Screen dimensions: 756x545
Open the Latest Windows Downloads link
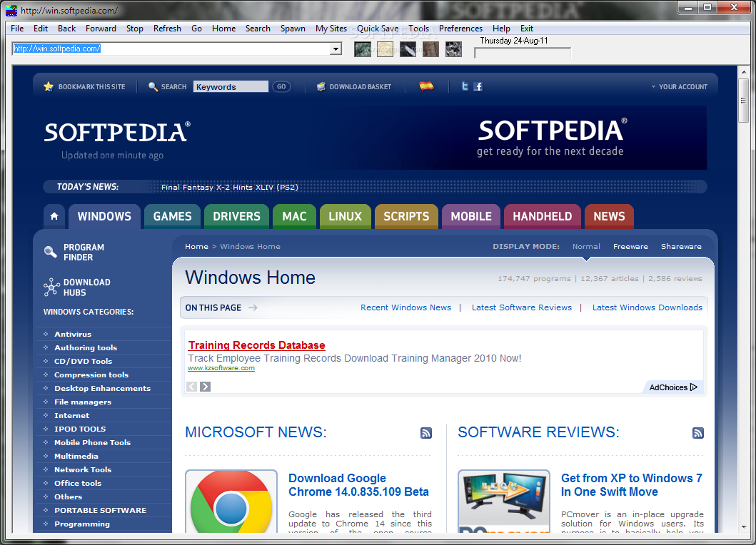point(647,307)
